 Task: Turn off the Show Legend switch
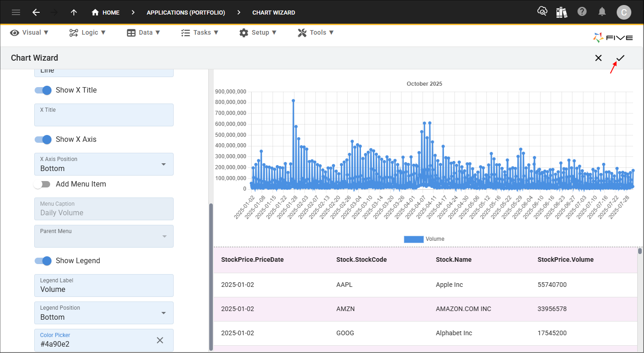[x=43, y=261]
